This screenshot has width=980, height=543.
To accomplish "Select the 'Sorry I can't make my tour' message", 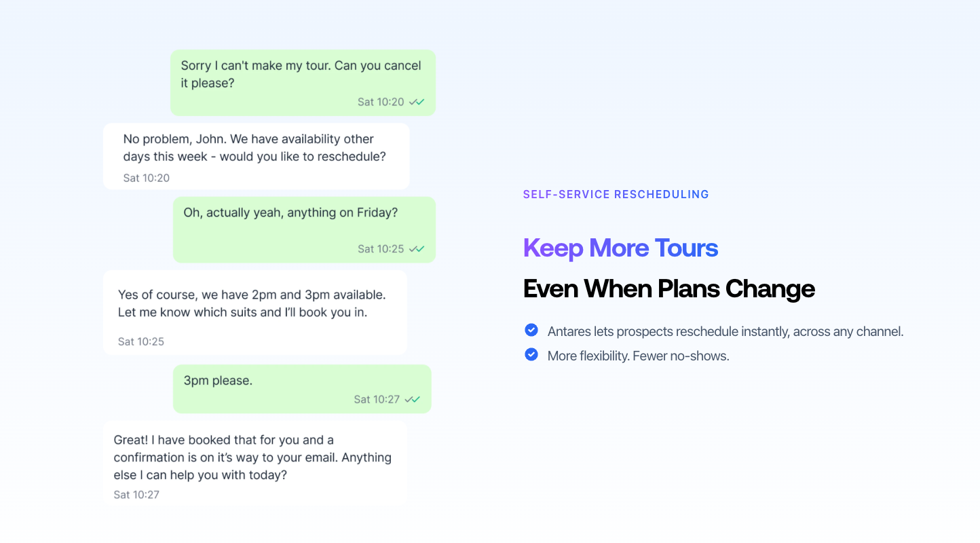I will [301, 75].
